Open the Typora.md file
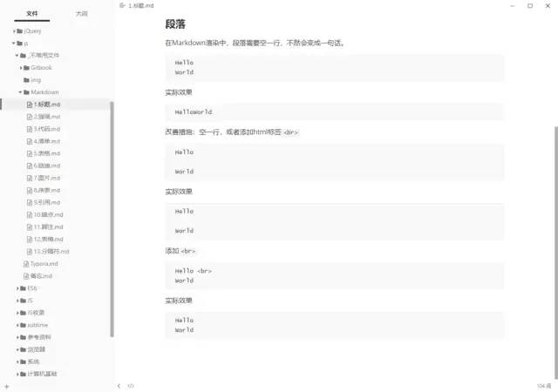558x392 pixels. click(44, 264)
